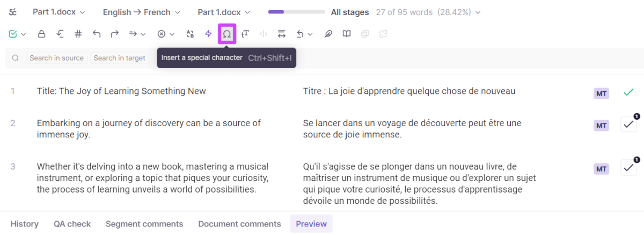Image resolution: width=644 pixels, height=235 pixels.
Task: Select the Preview tab
Action: tap(311, 224)
